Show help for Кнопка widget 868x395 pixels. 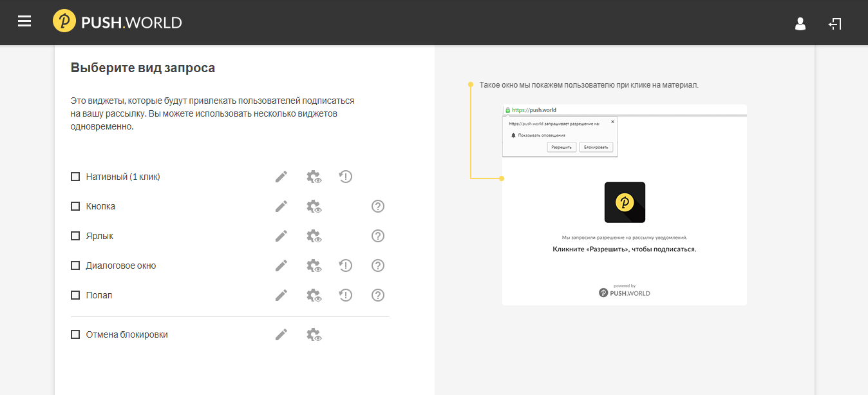[378, 206]
